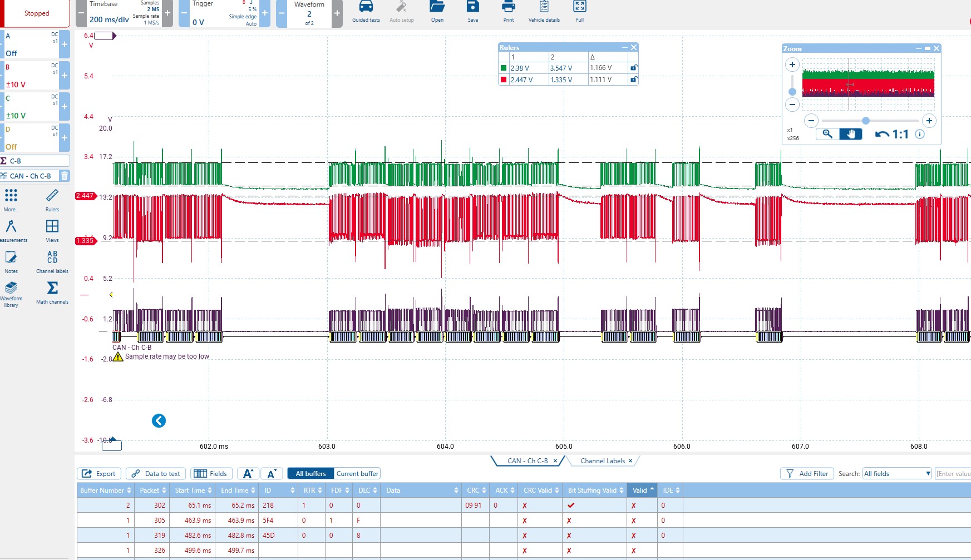This screenshot has height=560, width=971.
Task: Delete CAN - Ch C-B decoder trash icon
Action: pyautogui.click(x=65, y=176)
